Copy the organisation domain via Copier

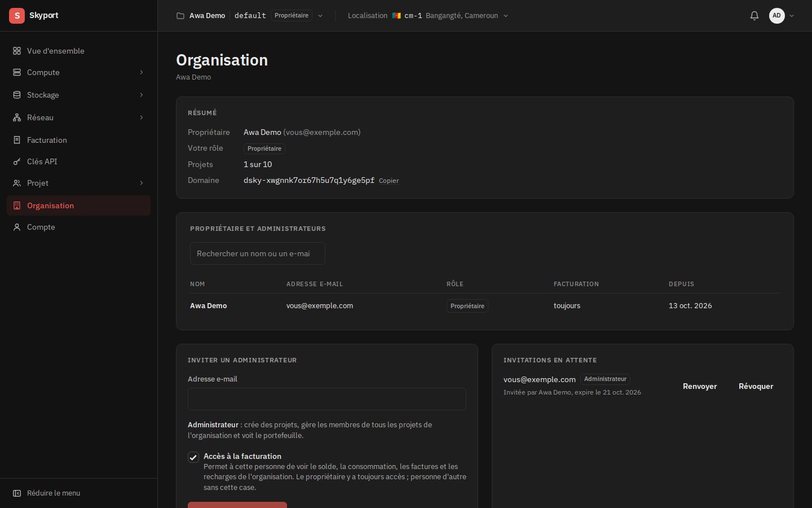pyautogui.click(x=389, y=181)
